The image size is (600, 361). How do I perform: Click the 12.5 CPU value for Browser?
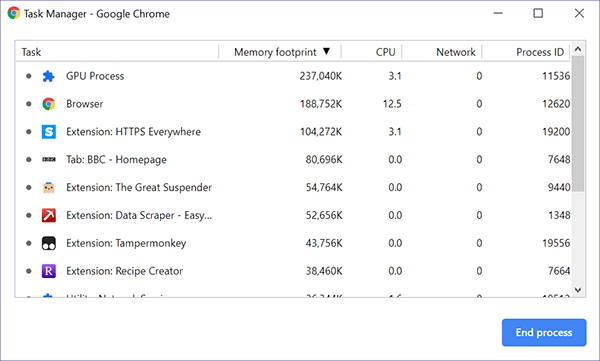tap(392, 104)
